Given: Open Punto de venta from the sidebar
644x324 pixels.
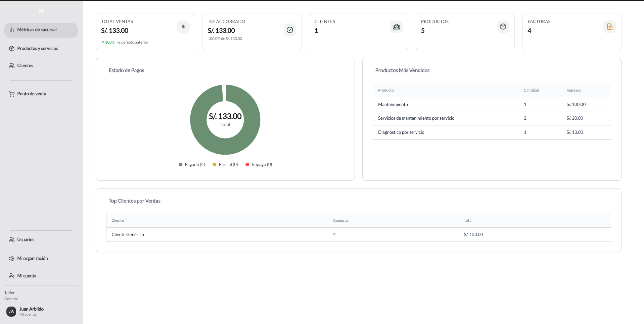Looking at the screenshot, I should (x=32, y=94).
